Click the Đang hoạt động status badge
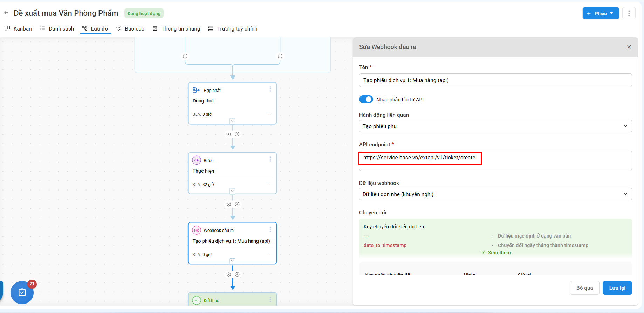The width and height of the screenshot is (644, 313). click(x=144, y=13)
